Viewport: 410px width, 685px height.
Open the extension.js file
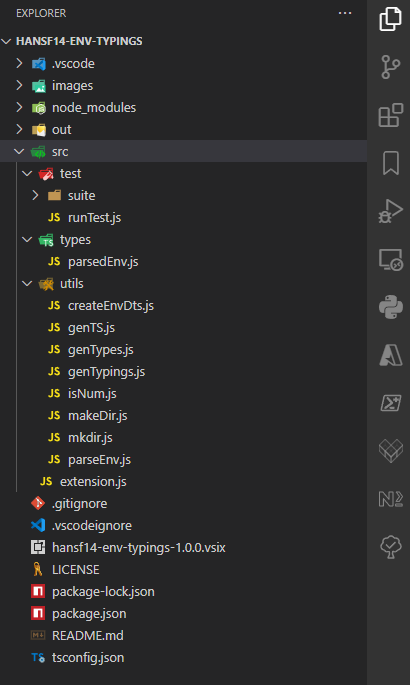[183, 481]
